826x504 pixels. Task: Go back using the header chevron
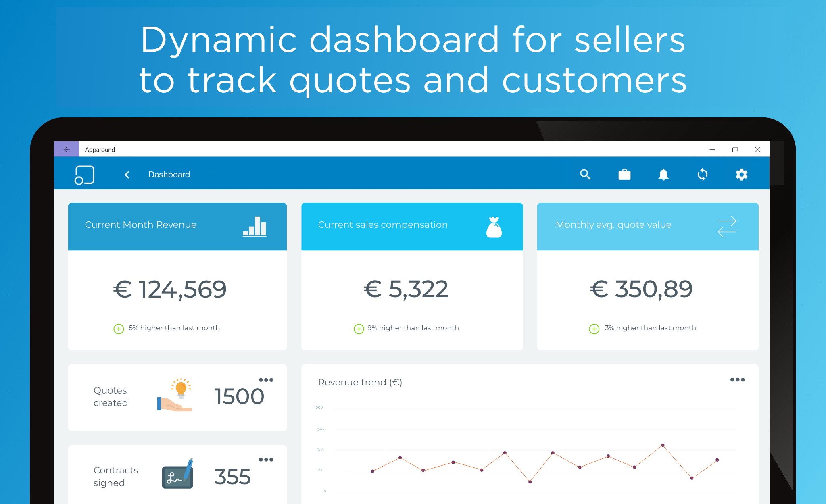click(127, 175)
